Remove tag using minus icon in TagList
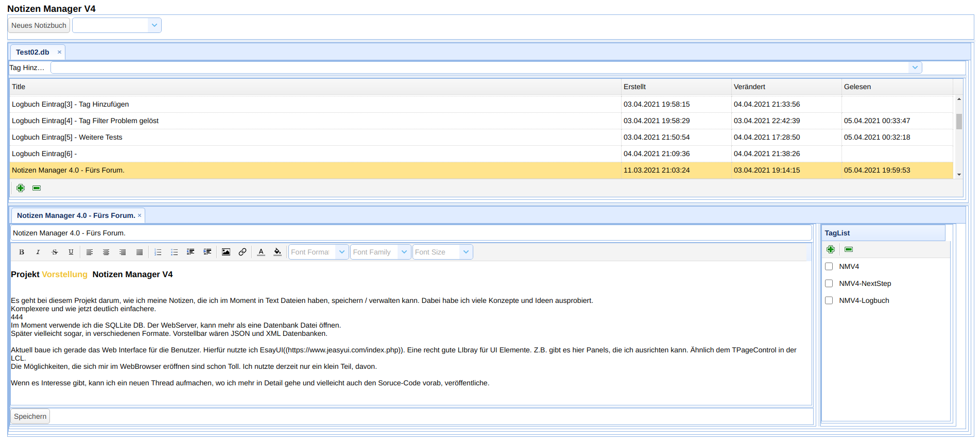Screen dimensions: 980x442 849,249
